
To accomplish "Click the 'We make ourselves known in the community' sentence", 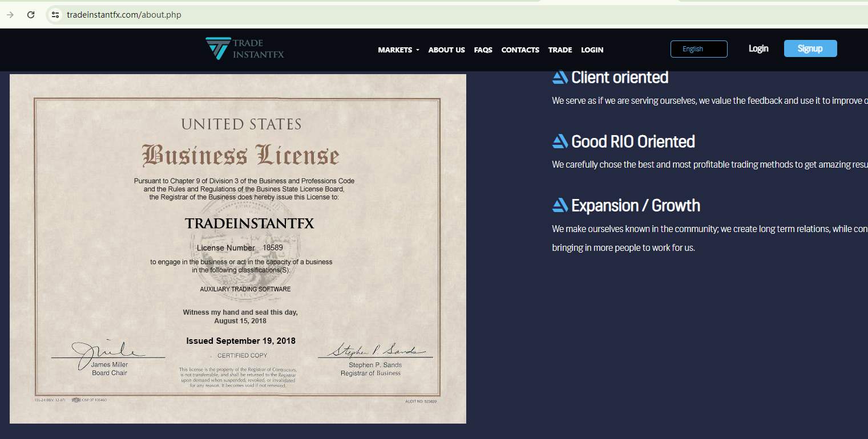I will (x=710, y=229).
